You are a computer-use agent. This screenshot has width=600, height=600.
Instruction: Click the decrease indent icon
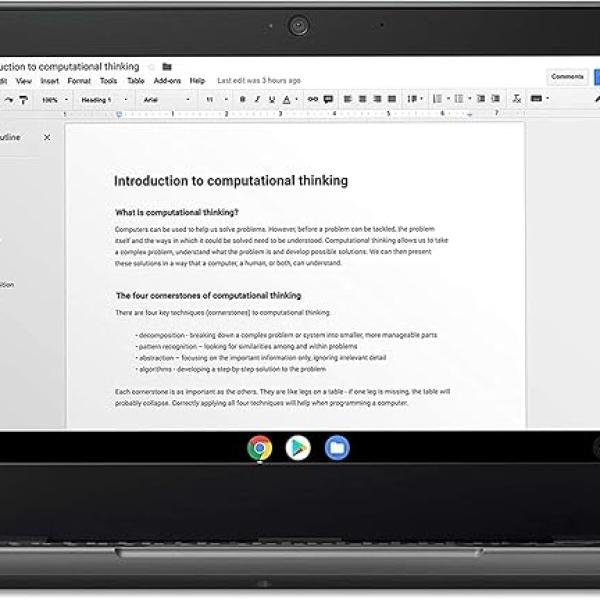point(481,99)
